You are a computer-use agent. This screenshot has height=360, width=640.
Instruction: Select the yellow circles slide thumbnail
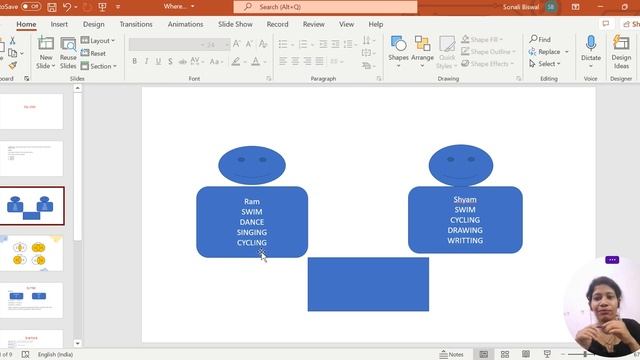[31, 253]
